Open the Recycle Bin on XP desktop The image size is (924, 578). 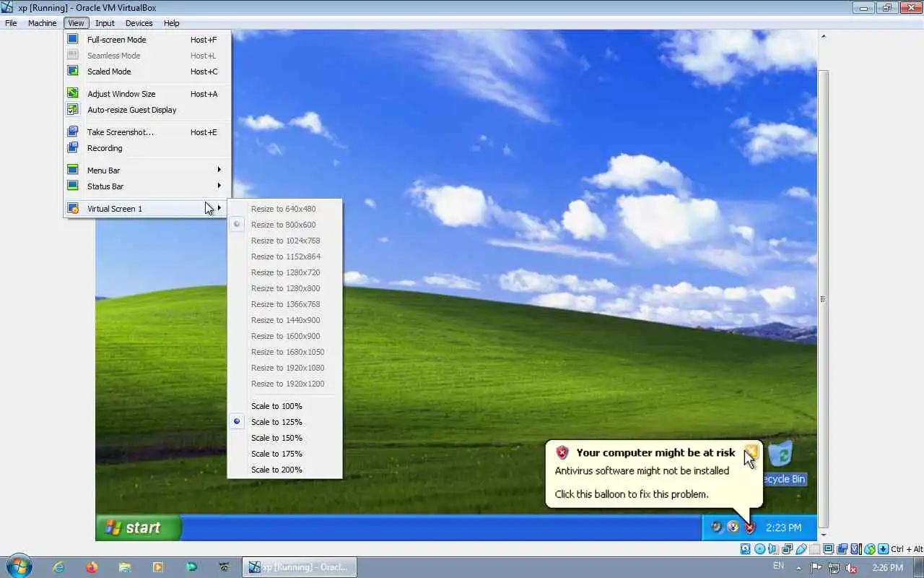(x=781, y=463)
